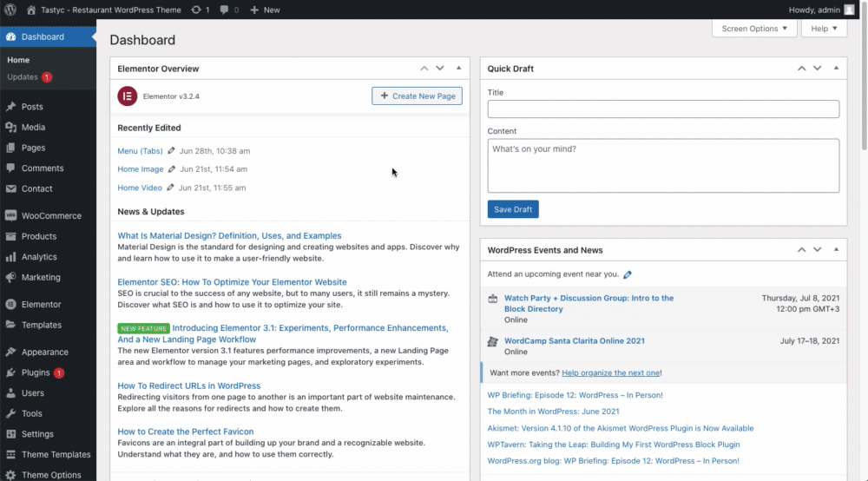868x481 pixels.
Task: Click the Elementor logo in Overview widget
Action: coord(128,96)
